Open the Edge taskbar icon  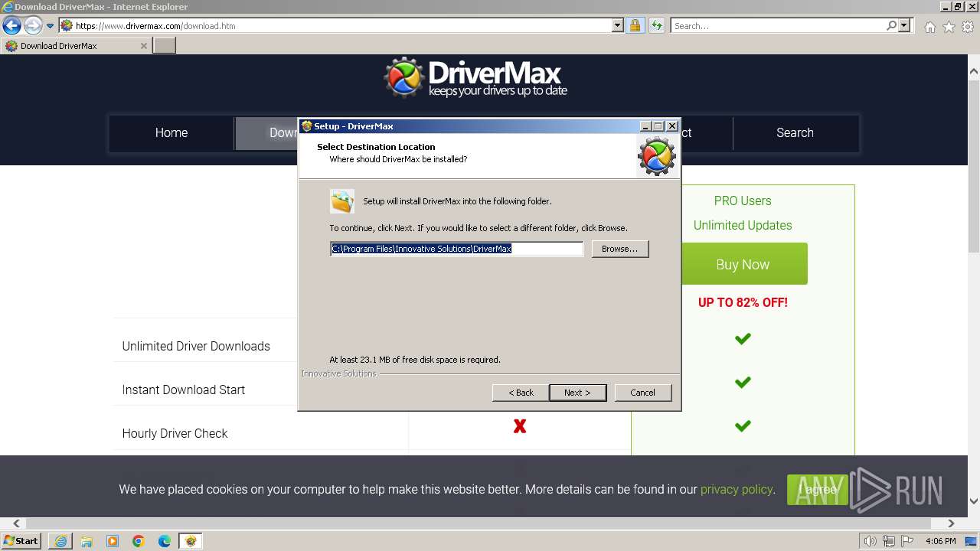[x=165, y=541]
